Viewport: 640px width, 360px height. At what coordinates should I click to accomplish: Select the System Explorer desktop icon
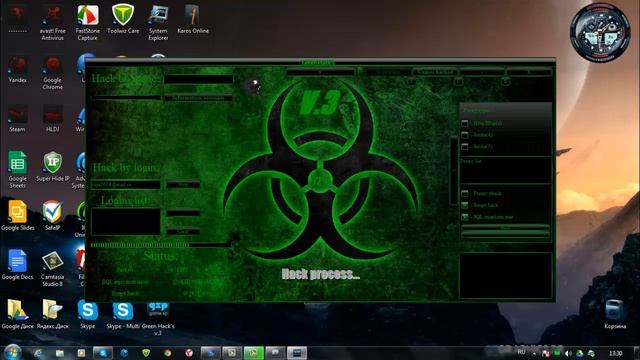[158, 23]
